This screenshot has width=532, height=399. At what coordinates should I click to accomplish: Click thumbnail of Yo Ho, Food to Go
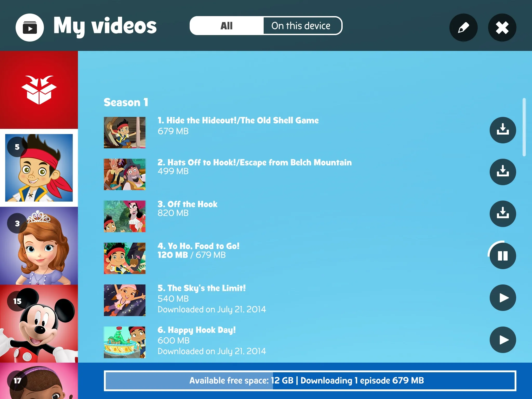click(125, 258)
